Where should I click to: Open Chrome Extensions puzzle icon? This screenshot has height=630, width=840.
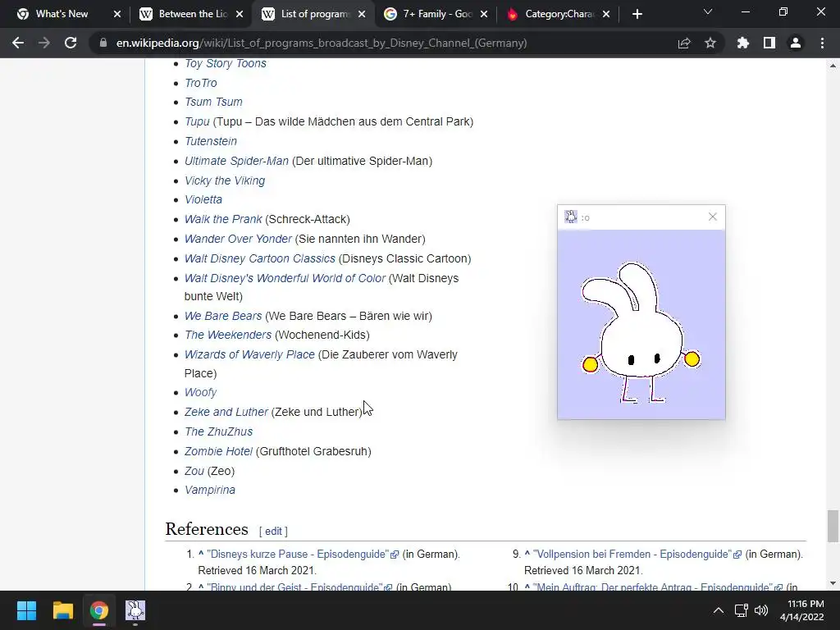tap(743, 43)
